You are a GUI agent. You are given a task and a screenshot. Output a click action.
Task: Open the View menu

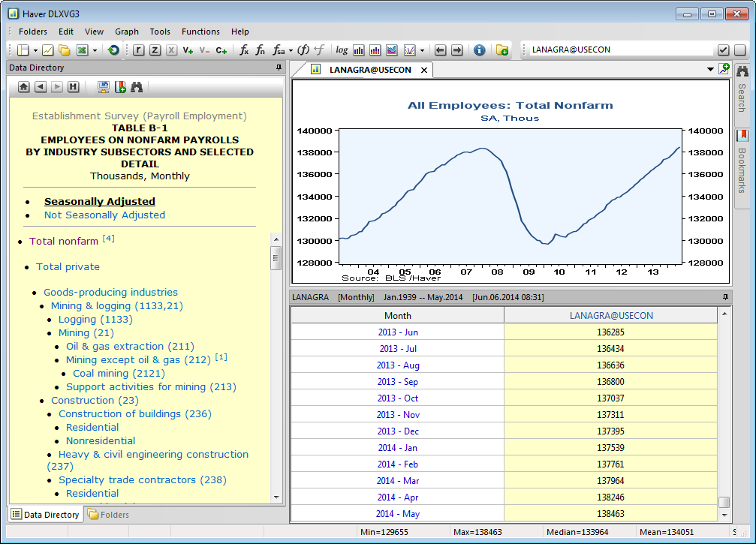94,32
